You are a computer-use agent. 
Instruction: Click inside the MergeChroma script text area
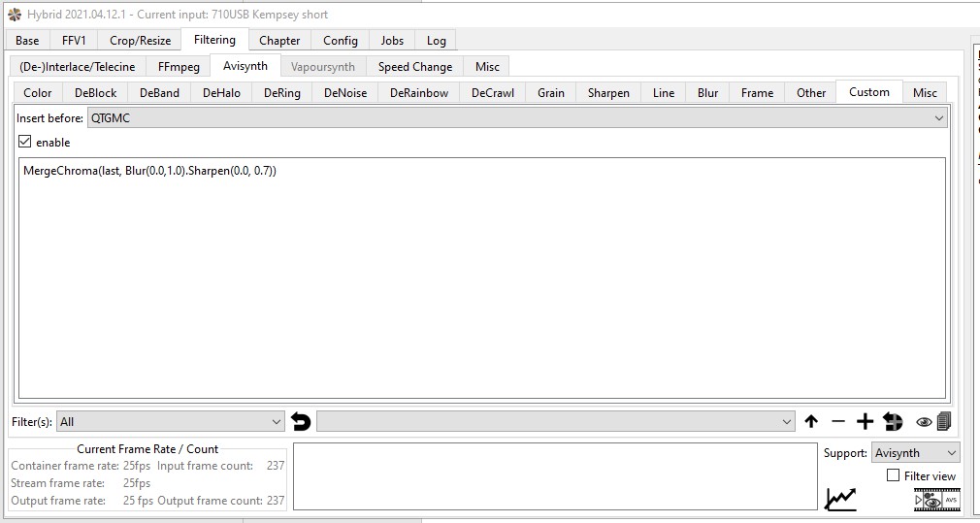click(x=481, y=281)
